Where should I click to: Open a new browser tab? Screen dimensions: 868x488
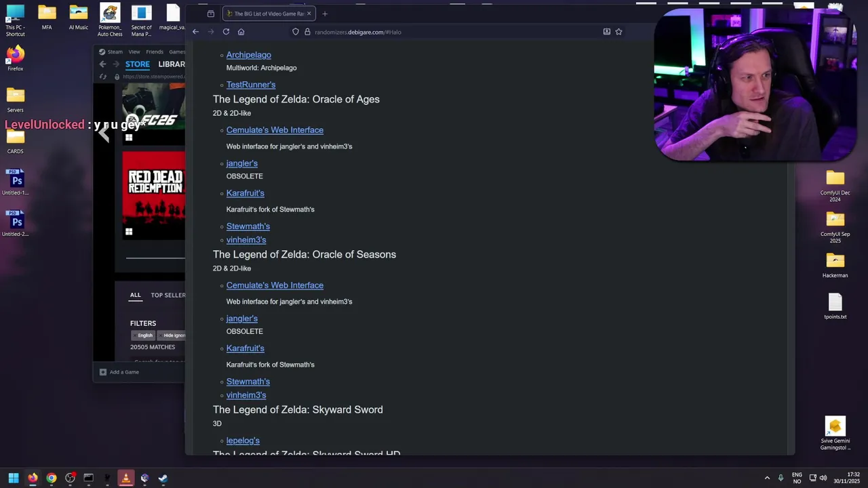point(325,14)
